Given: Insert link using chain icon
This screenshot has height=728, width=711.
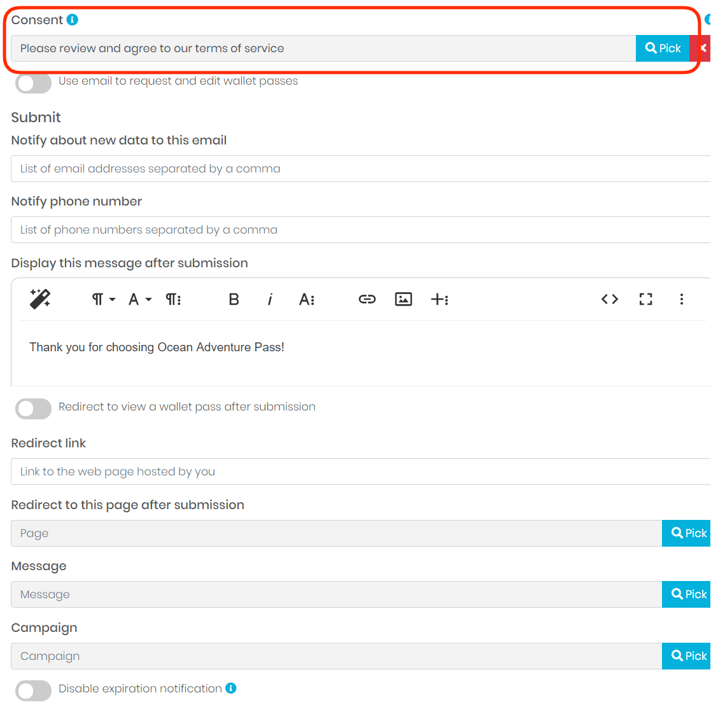Looking at the screenshot, I should click(367, 300).
